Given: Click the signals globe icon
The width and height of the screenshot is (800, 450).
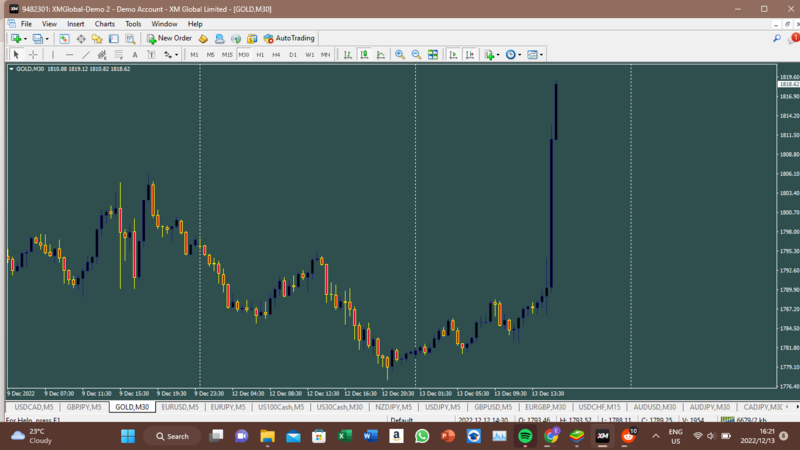Looking at the screenshot, I should point(236,38).
